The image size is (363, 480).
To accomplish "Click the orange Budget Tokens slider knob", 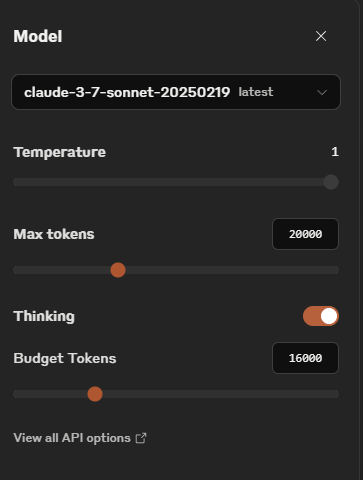I will [x=95, y=394].
